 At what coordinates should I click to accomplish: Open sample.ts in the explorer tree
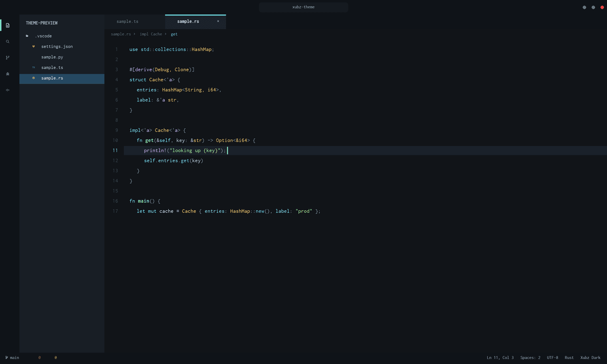(x=62, y=68)
